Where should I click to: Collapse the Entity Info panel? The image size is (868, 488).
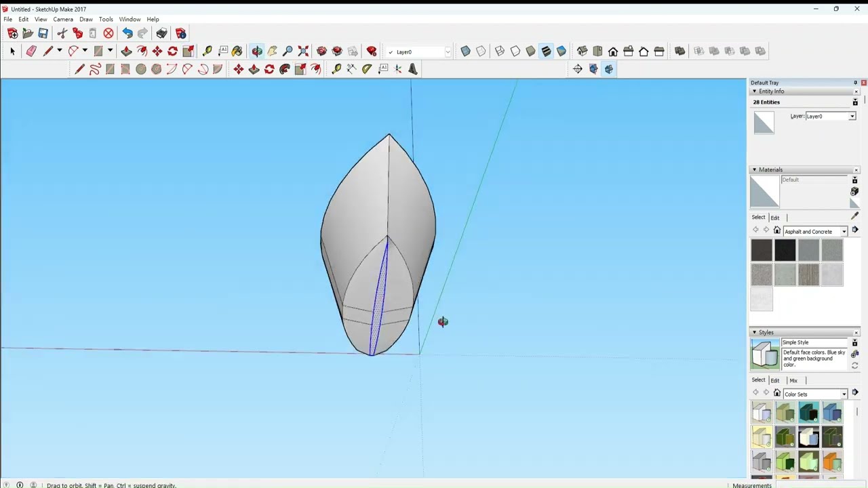pyautogui.click(x=754, y=91)
